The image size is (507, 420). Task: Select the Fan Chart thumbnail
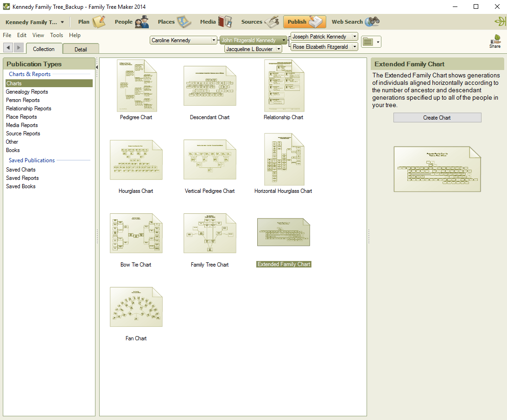click(x=136, y=307)
